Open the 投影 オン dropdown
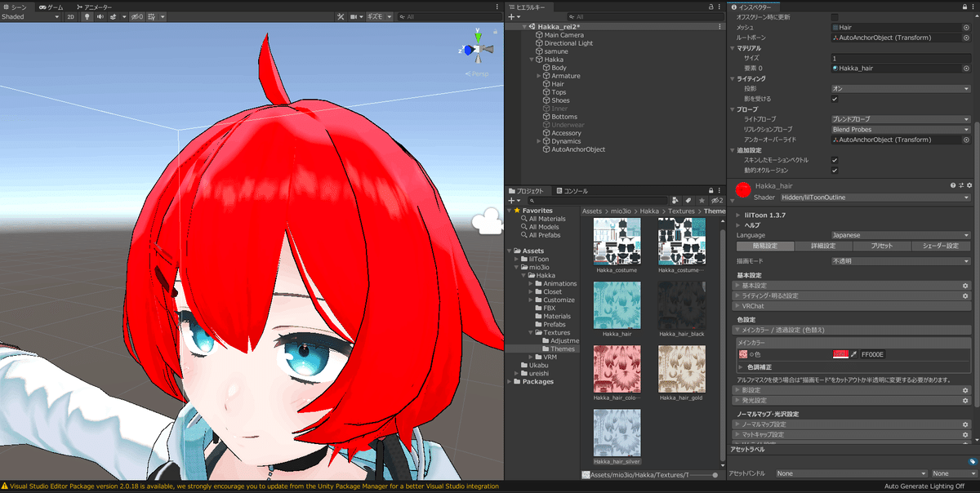 coord(900,88)
